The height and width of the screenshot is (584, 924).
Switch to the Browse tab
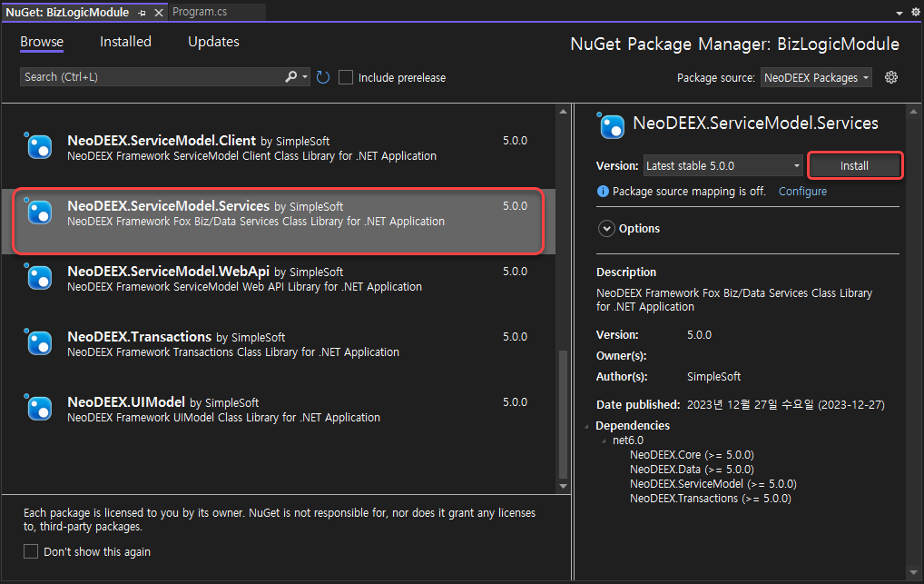(x=42, y=42)
